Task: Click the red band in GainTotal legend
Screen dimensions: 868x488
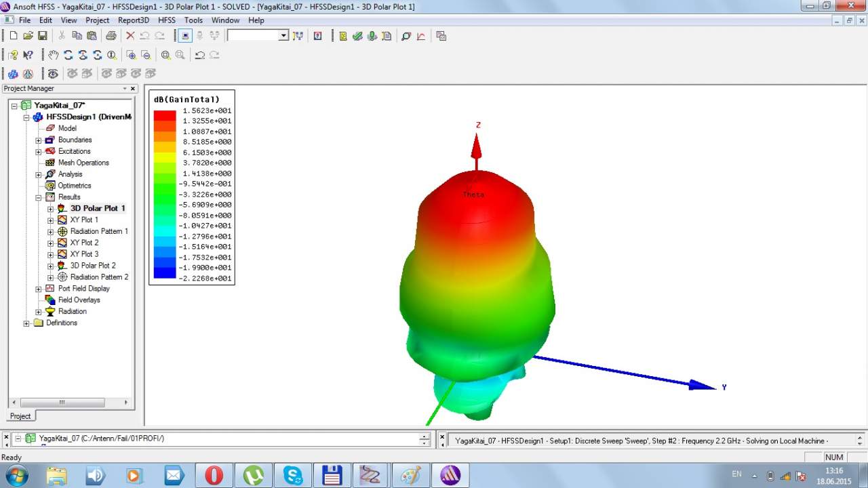Action: tap(164, 116)
